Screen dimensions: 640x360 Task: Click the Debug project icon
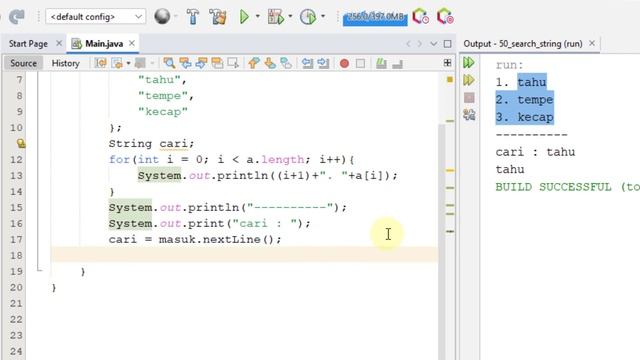click(x=276, y=17)
